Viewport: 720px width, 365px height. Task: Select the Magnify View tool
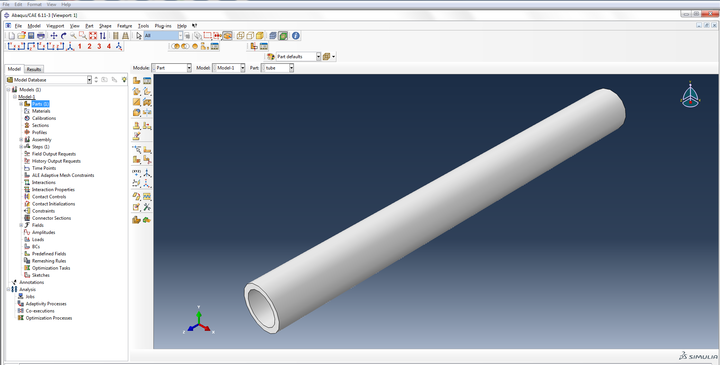click(73, 36)
